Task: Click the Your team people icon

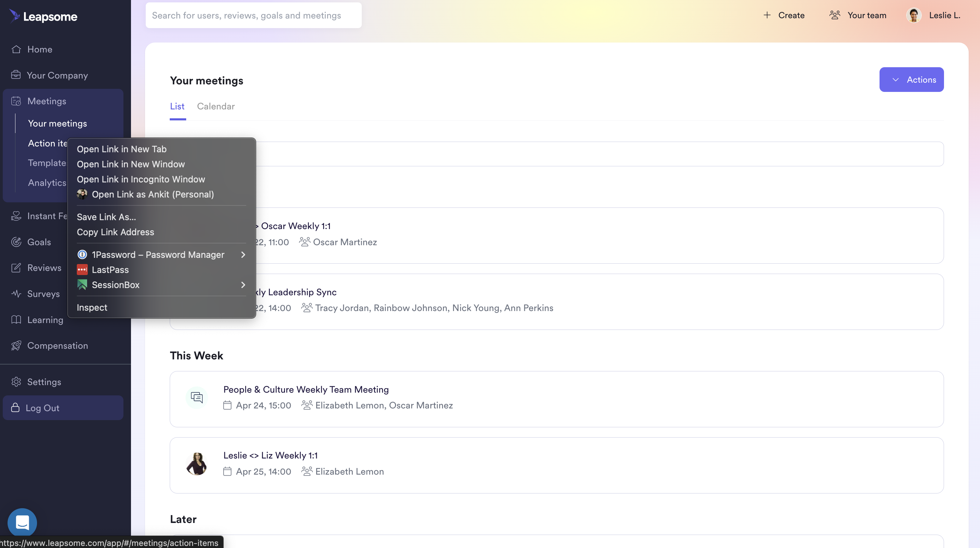Action: (x=835, y=15)
